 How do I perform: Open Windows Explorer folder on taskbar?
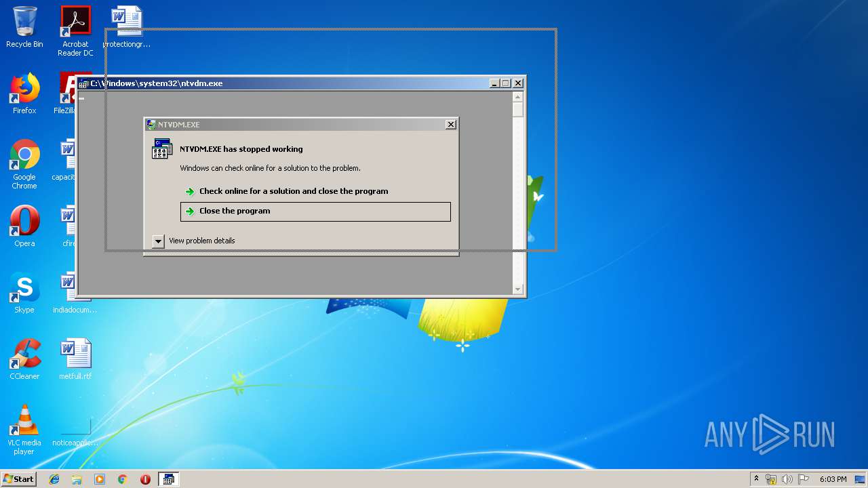pos(77,479)
